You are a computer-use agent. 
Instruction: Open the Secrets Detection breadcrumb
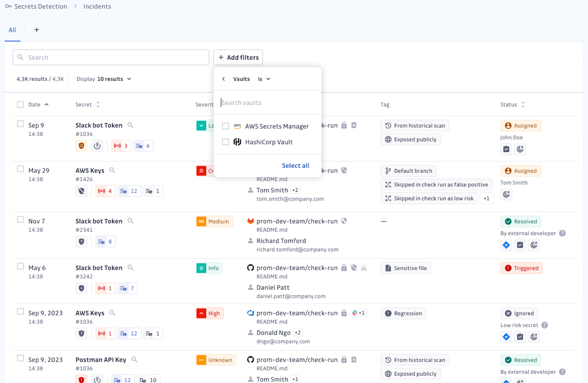(41, 6)
